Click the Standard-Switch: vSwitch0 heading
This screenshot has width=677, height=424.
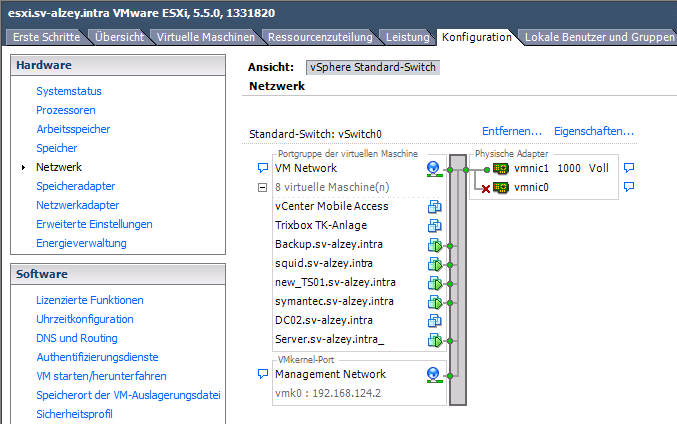click(x=315, y=134)
